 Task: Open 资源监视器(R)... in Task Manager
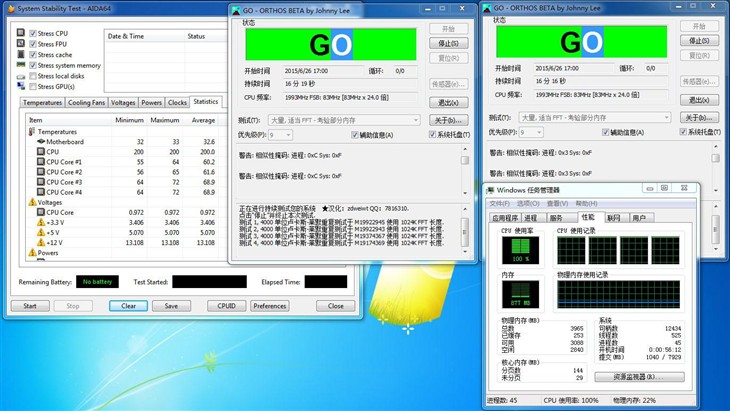click(x=639, y=377)
